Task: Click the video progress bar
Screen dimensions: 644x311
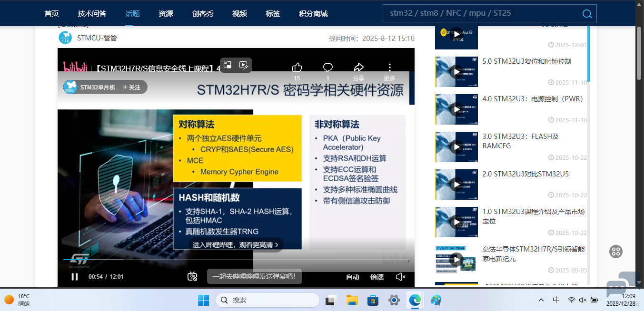Action: 236,260
